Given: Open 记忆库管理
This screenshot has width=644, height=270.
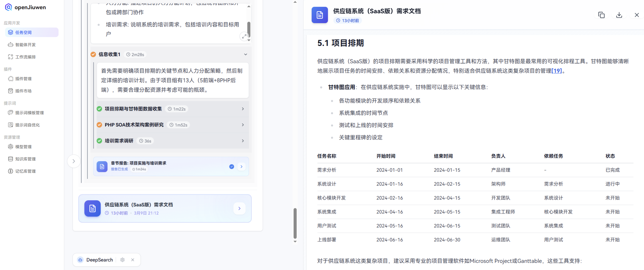Looking at the screenshot, I should tap(26, 171).
